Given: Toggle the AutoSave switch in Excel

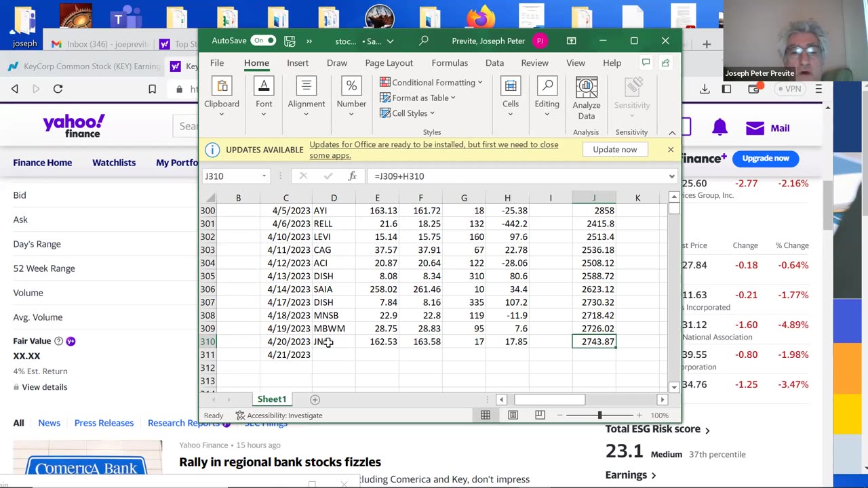Looking at the screenshot, I should 262,41.
